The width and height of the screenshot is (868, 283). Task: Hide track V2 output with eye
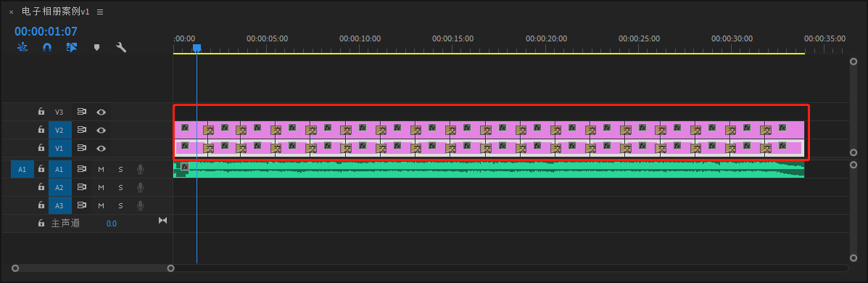point(102,130)
